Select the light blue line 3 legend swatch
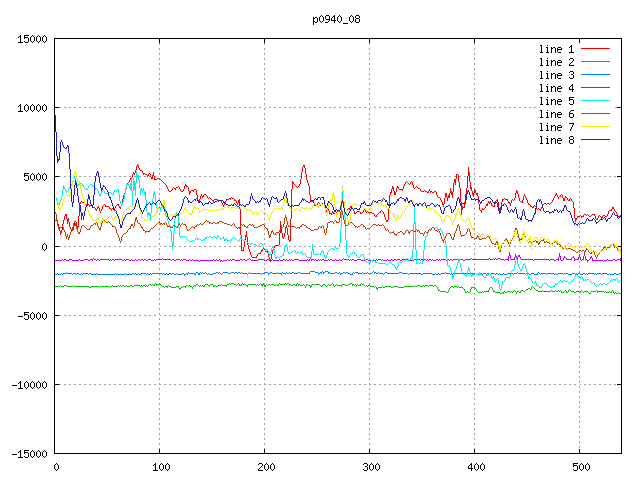The width and height of the screenshot is (640, 480). point(596,75)
